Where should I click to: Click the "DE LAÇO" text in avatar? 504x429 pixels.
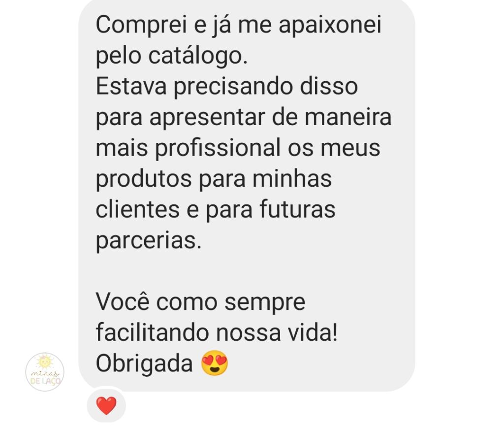point(45,381)
